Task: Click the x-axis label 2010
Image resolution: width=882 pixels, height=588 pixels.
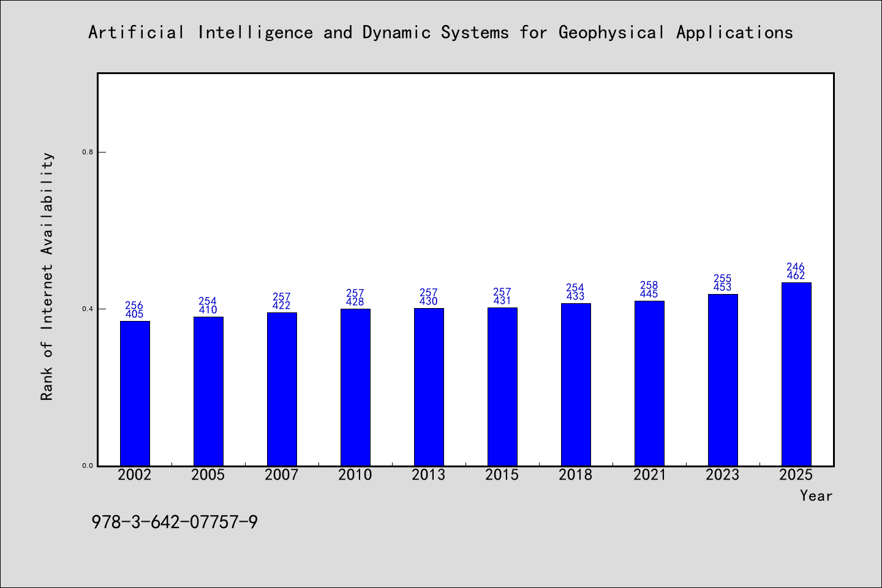Action: (x=355, y=475)
